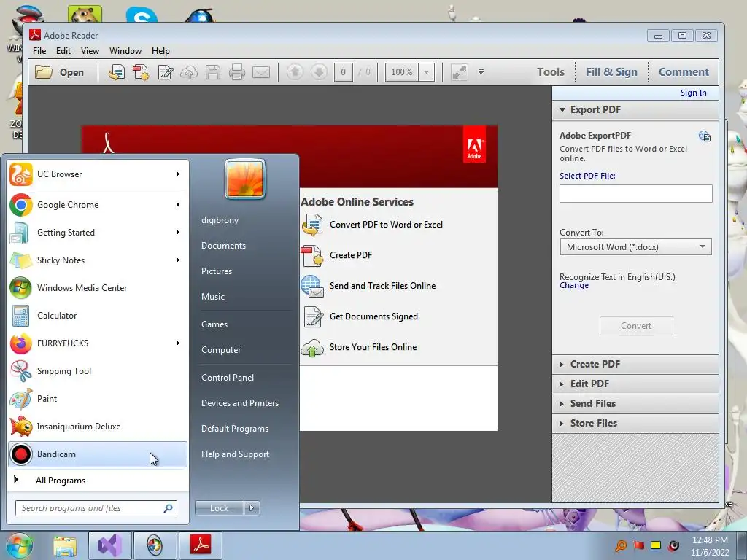This screenshot has height=560, width=747.
Task: Open the File menu
Action: 39,51
